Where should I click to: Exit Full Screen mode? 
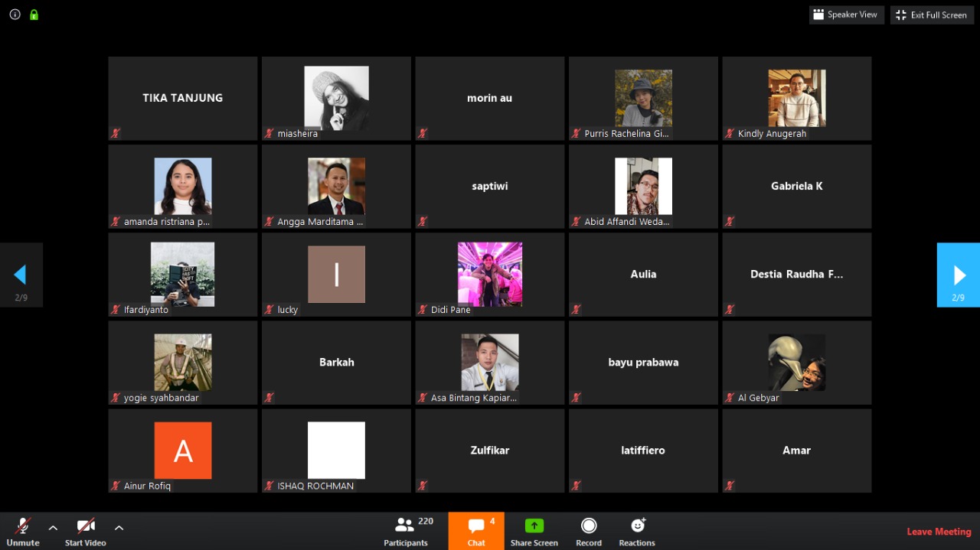pos(932,15)
